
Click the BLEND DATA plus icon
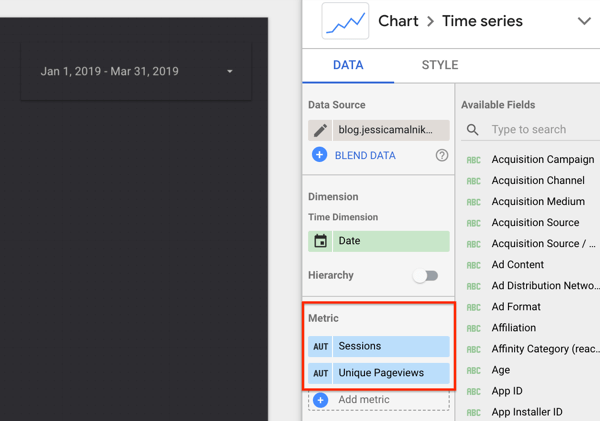coord(320,155)
